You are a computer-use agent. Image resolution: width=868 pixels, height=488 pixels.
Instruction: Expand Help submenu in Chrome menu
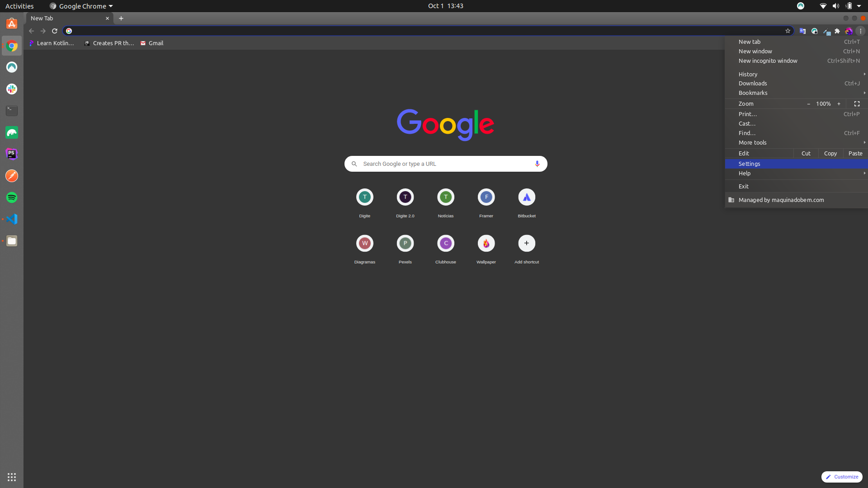pyautogui.click(x=796, y=173)
